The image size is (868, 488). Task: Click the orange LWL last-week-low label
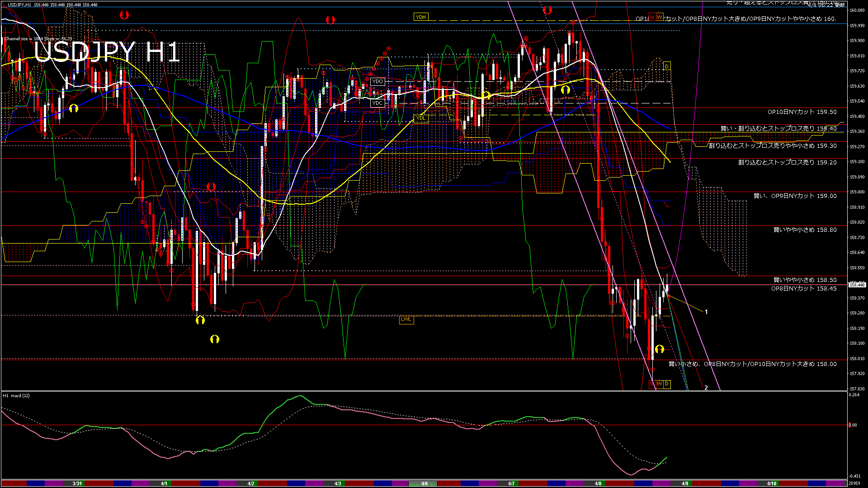406,319
